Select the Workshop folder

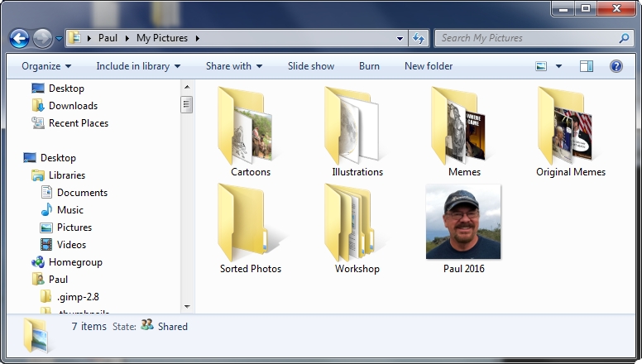(x=357, y=228)
